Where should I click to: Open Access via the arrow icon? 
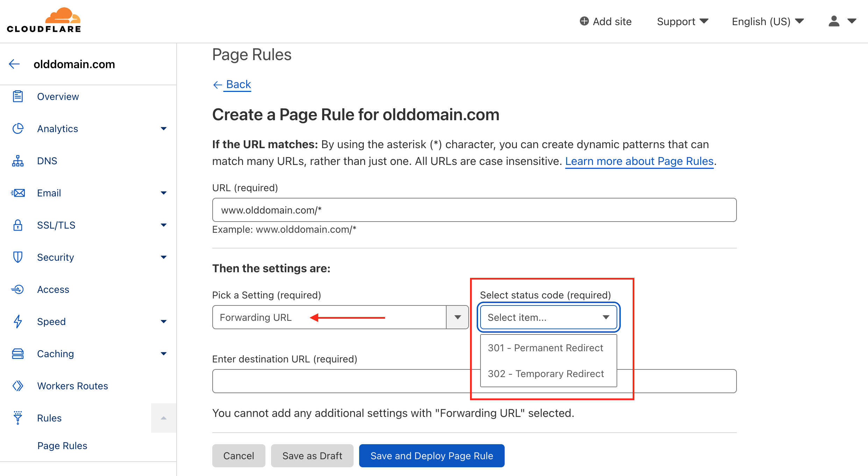click(18, 289)
